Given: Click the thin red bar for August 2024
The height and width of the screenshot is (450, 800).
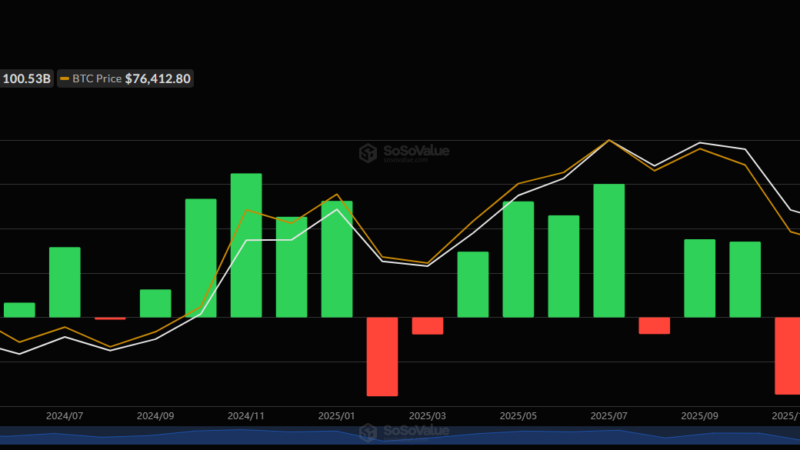Looking at the screenshot, I should (x=110, y=318).
